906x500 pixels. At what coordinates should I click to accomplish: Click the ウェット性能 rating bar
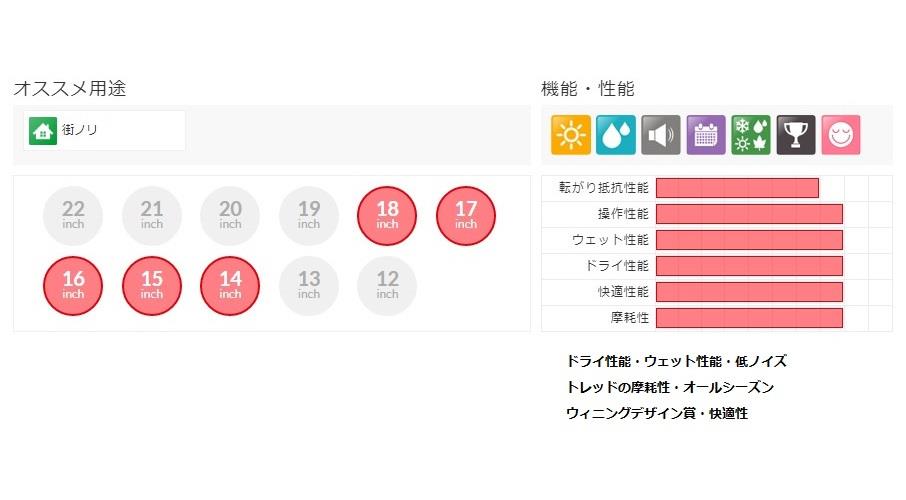point(749,240)
